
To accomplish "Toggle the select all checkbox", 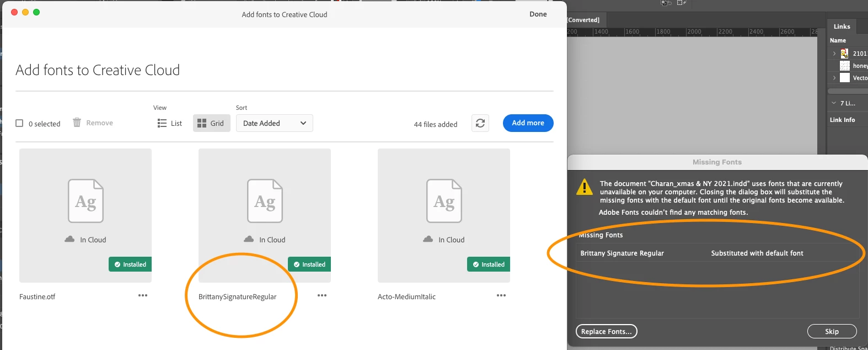I will coord(19,123).
